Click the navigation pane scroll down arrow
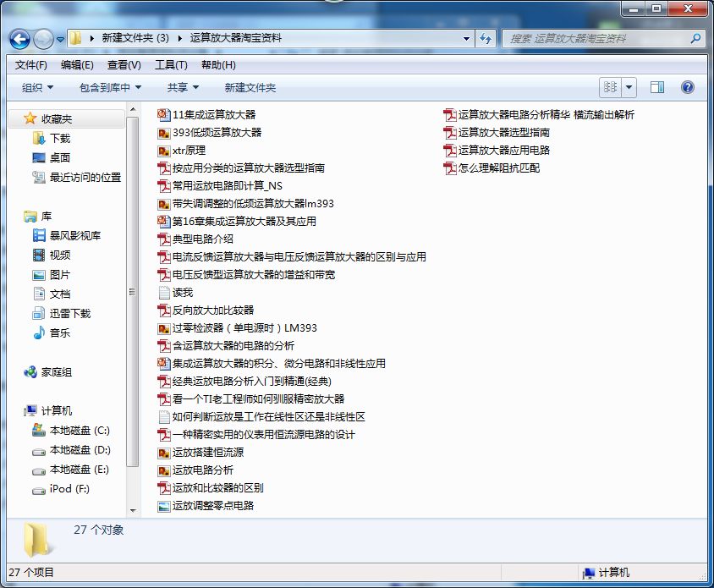 tap(133, 510)
